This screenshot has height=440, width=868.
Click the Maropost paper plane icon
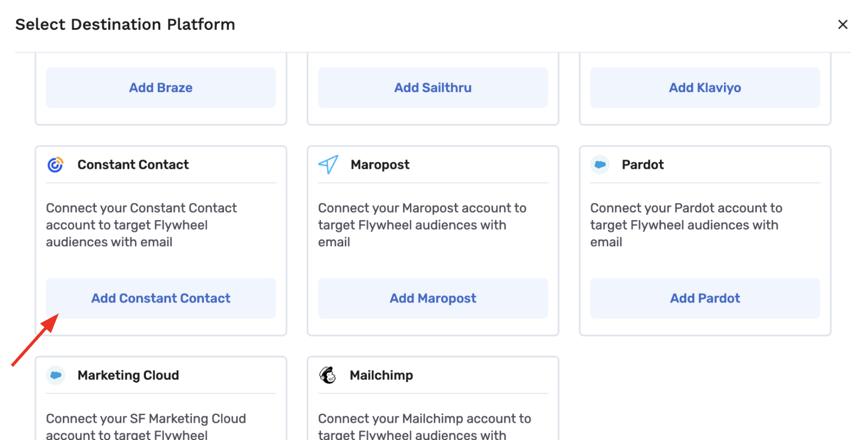(x=328, y=165)
